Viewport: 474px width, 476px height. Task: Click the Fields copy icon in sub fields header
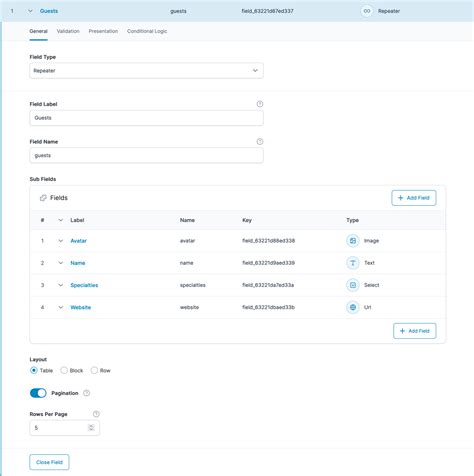(43, 198)
